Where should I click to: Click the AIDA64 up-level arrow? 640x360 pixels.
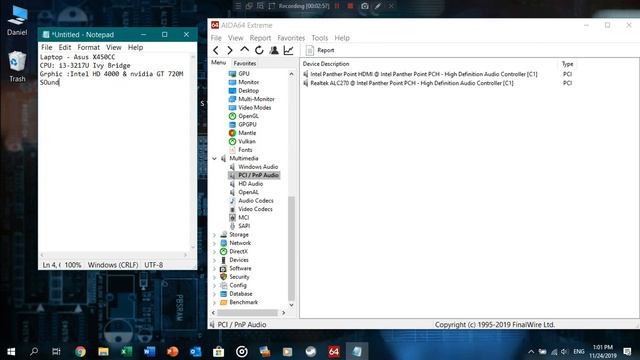[x=244, y=50]
